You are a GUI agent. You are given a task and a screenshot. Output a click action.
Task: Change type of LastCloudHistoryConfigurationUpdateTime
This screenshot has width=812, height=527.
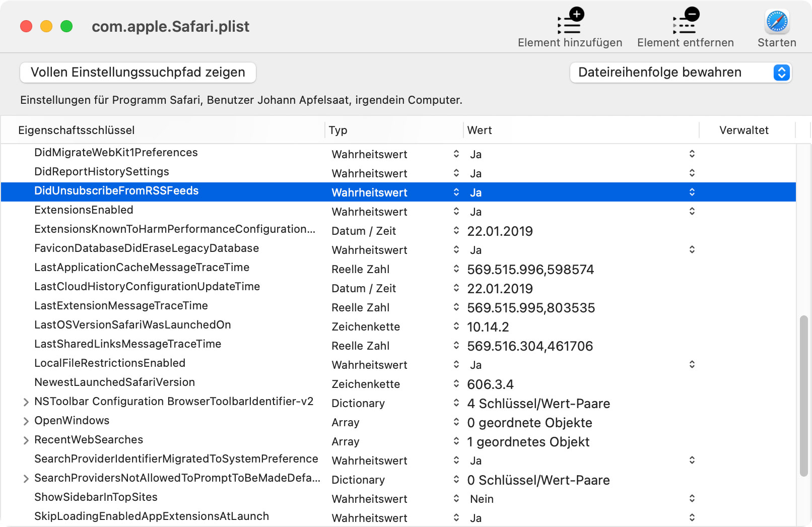pyautogui.click(x=456, y=288)
